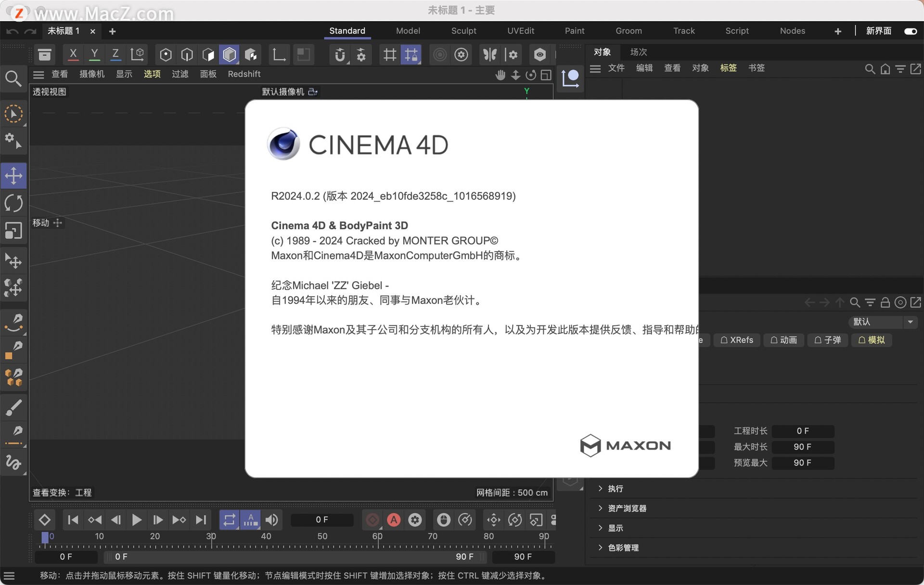Image resolution: width=924 pixels, height=585 pixels.
Task: Select Model mode icon (highlighted cube)
Action: pos(230,54)
